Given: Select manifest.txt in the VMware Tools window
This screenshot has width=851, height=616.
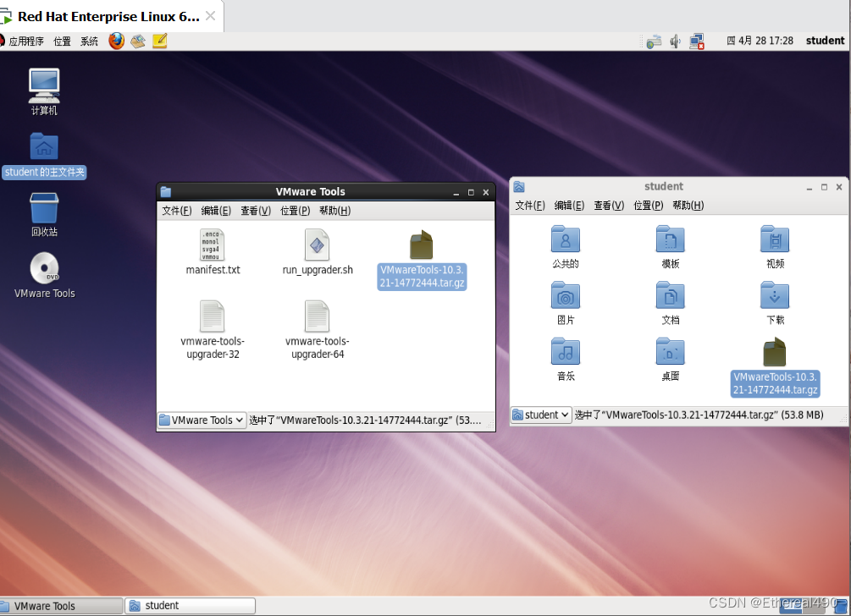Looking at the screenshot, I should (212, 250).
